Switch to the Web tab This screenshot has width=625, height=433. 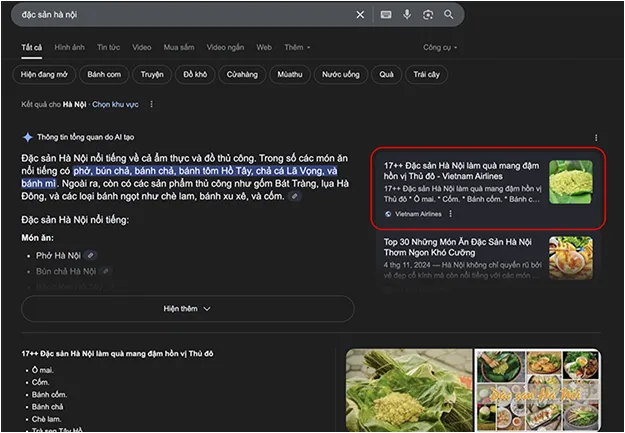click(264, 47)
